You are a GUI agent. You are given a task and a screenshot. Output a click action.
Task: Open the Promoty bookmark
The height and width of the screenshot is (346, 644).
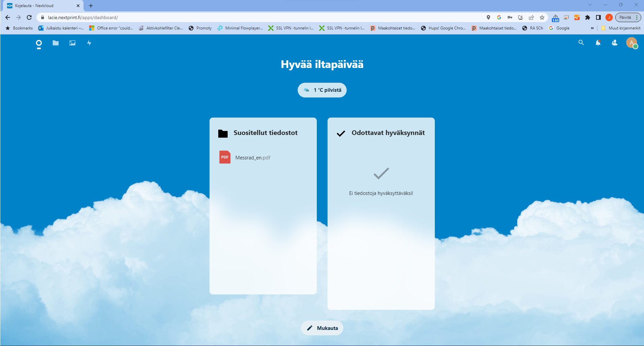click(x=200, y=28)
